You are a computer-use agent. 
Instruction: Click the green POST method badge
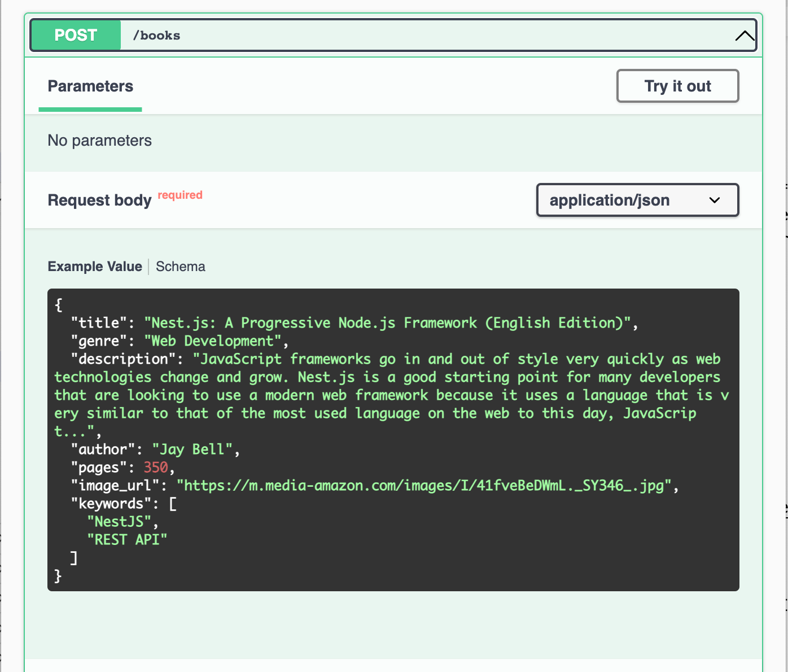pos(76,35)
